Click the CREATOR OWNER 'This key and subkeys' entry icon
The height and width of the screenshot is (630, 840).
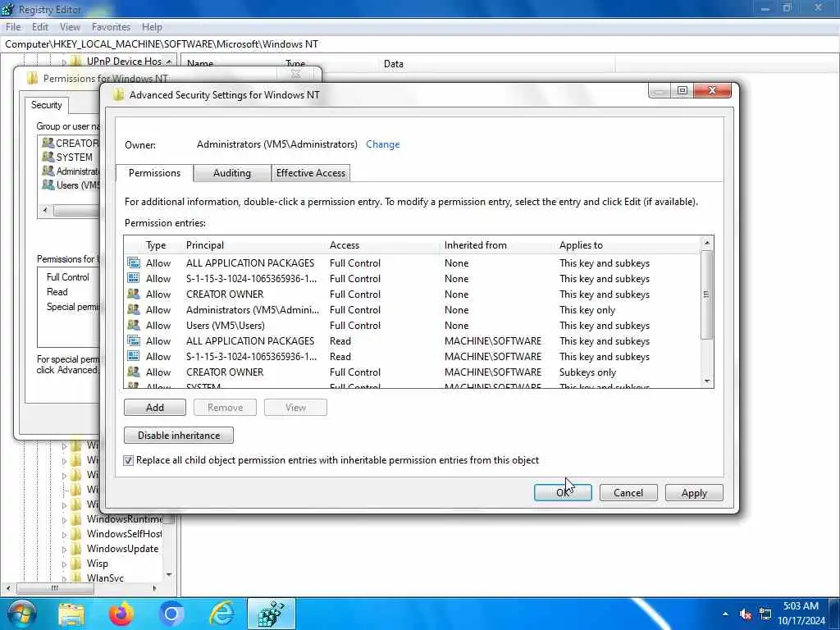(134, 294)
